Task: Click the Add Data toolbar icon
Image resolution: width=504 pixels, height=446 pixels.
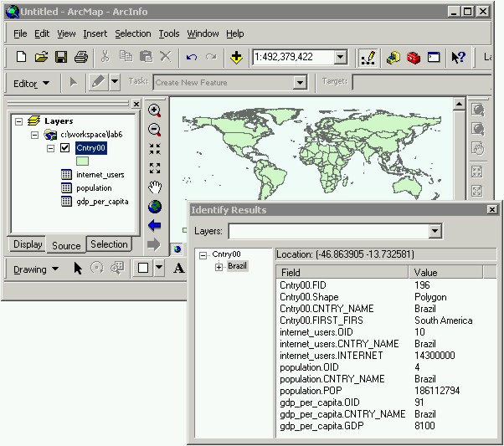Action: click(x=237, y=58)
